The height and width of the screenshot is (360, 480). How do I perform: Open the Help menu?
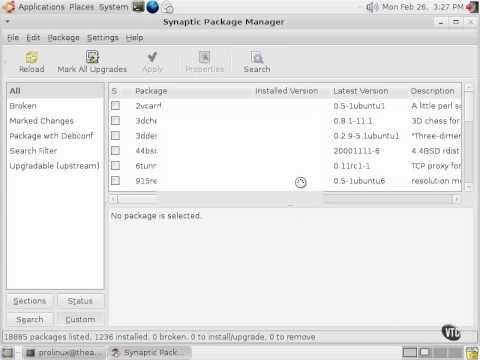point(135,37)
